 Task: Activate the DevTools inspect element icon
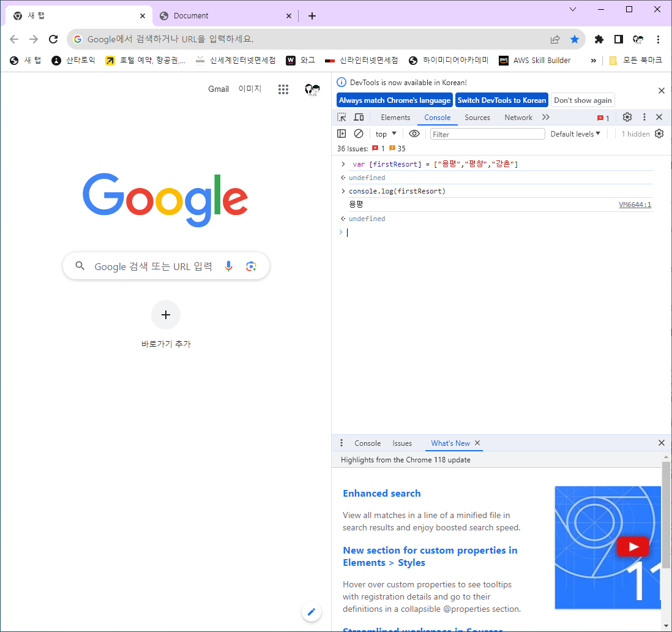(x=342, y=118)
